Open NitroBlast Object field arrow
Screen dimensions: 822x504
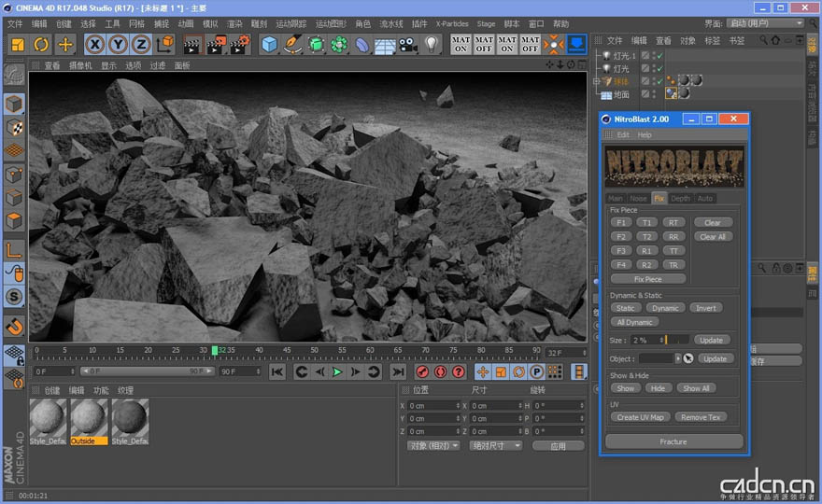[x=678, y=359]
